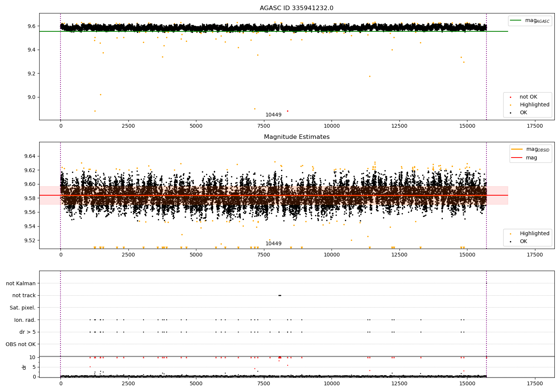Image resolution: width=560 pixels, height=392 pixels.
Task: Click the 'not Kalman' row label
Action: coord(21,283)
